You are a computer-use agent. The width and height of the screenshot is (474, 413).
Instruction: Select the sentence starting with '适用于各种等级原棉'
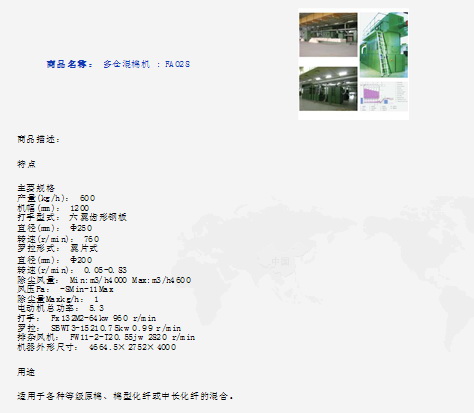pos(125,396)
